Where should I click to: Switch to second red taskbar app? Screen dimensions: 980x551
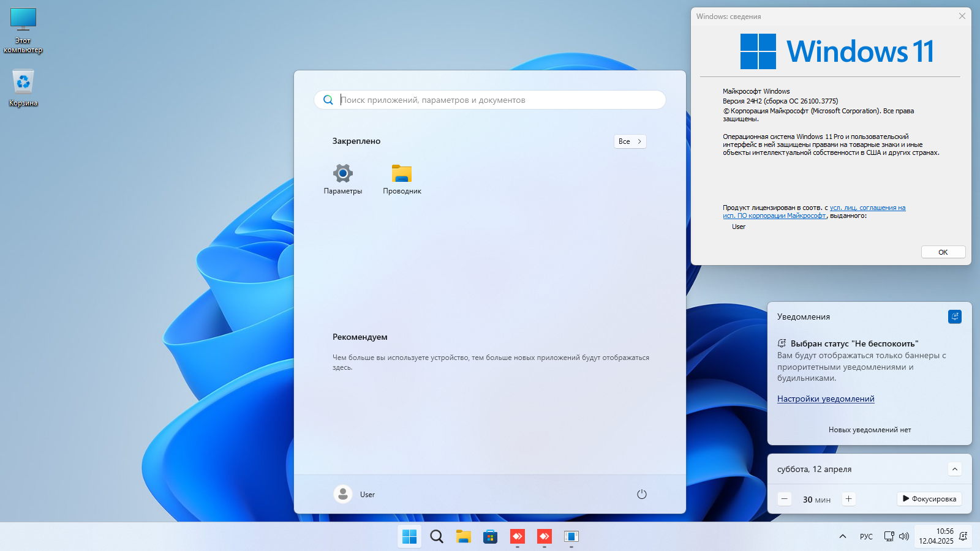pyautogui.click(x=545, y=536)
